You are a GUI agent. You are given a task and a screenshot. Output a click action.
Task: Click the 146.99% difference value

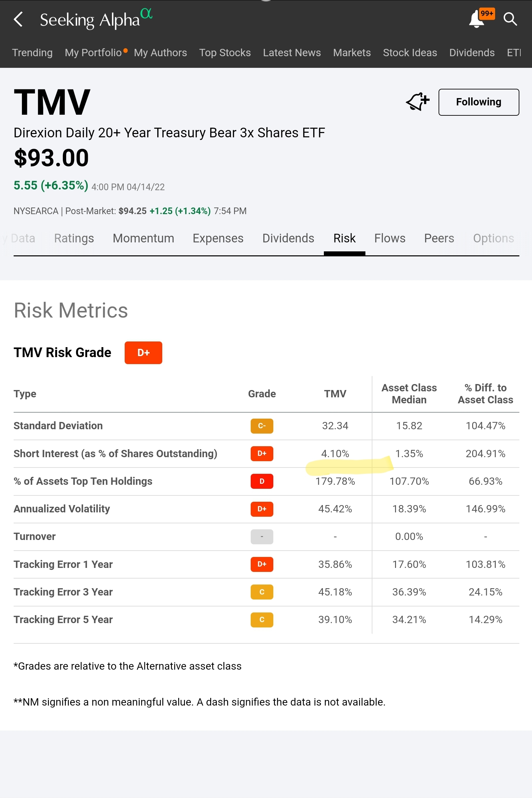click(x=485, y=509)
